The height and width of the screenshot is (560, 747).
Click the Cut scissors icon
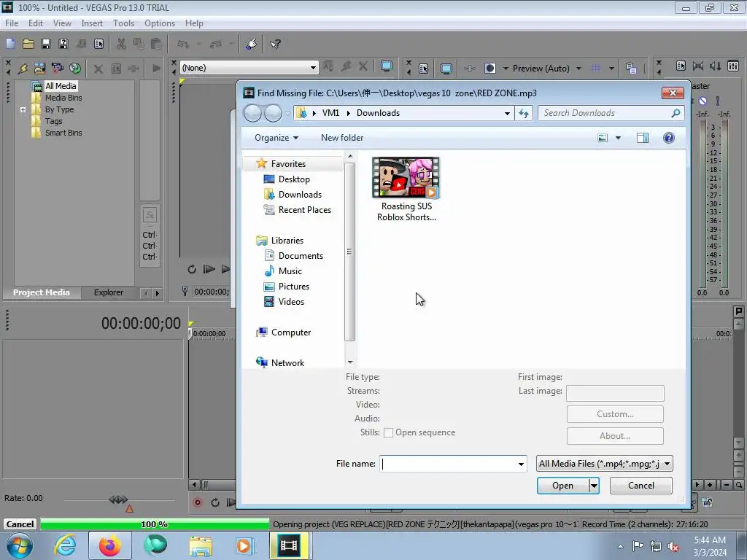[x=121, y=44]
